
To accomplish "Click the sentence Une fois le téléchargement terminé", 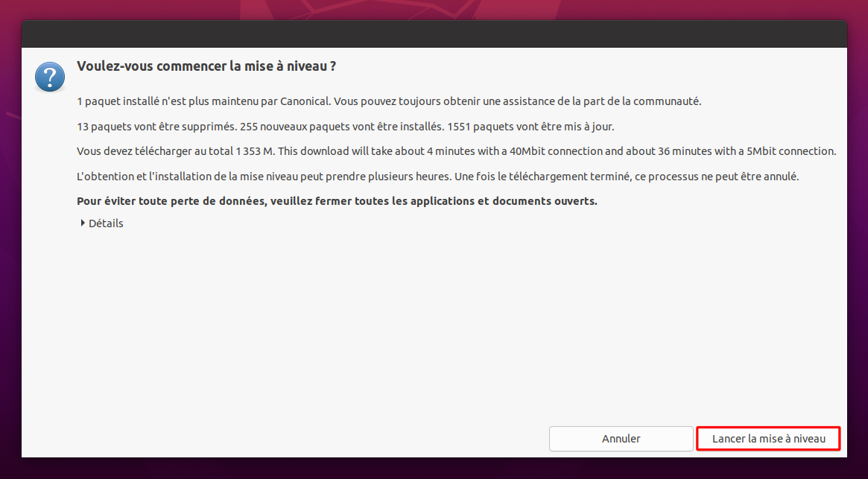I will click(x=627, y=177).
